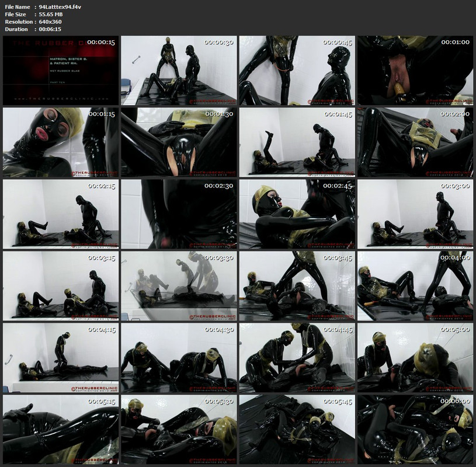
Task: Click the file name value 94Latttex94.f4v
Action: point(60,6)
